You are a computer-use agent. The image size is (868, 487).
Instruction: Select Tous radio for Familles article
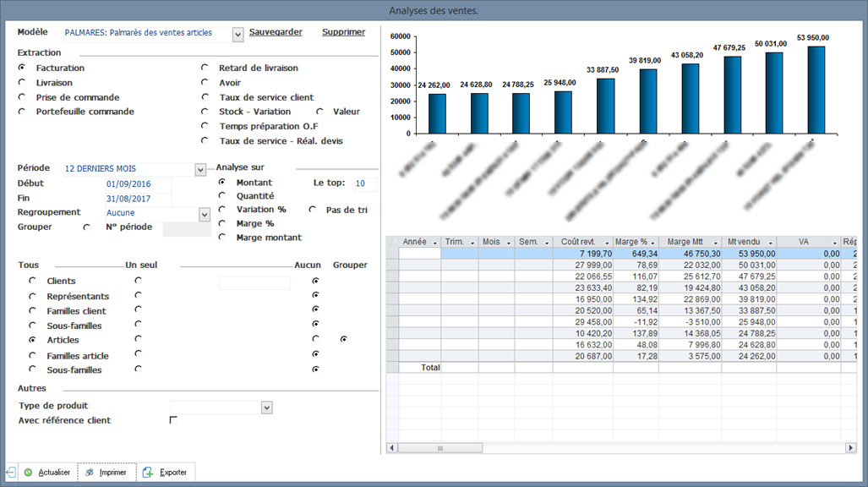pos(33,356)
